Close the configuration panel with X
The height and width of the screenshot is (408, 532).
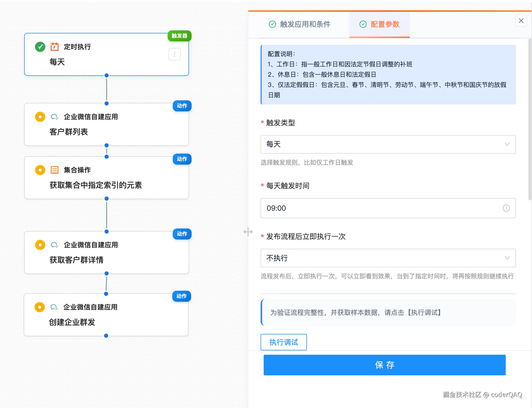point(521,21)
